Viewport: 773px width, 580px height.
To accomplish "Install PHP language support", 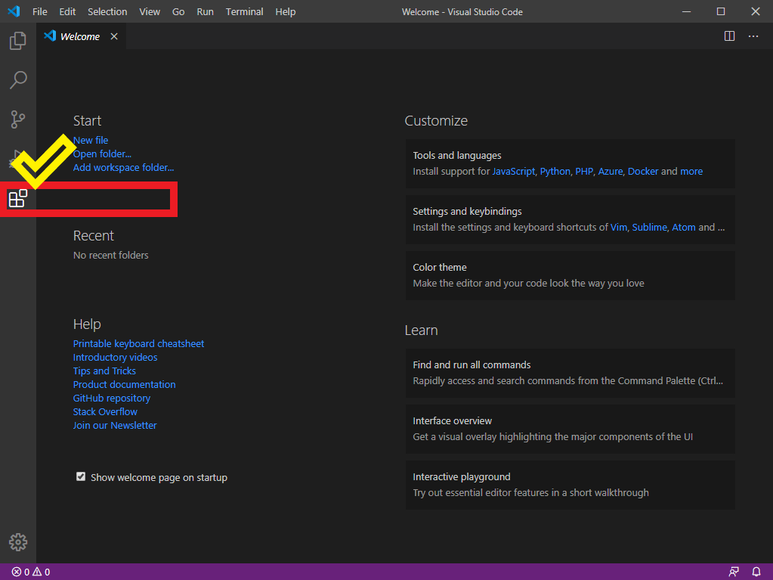I will 584,171.
